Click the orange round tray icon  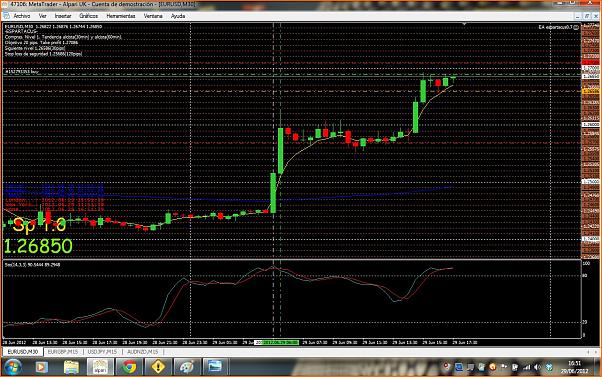pyautogui.click(x=493, y=368)
